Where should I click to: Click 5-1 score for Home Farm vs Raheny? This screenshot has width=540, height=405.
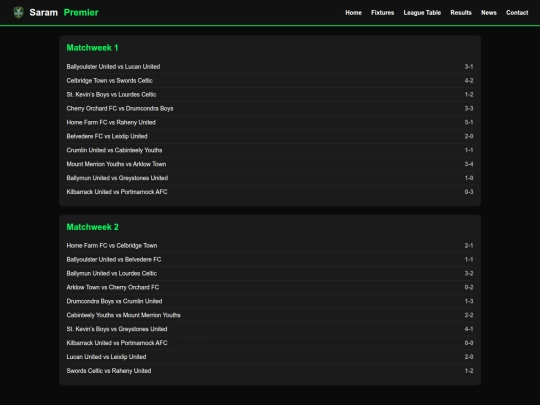coord(469,122)
